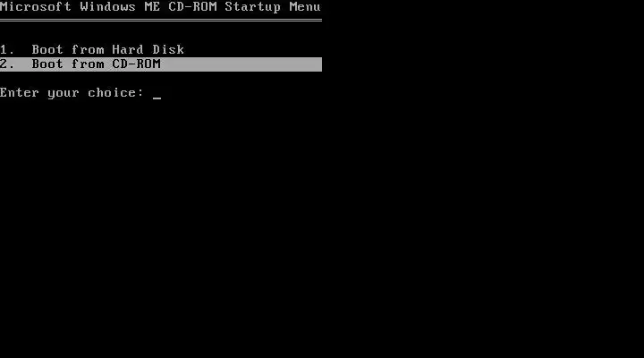
Task: Click the number 1. beside Hard Disk option
Action: tap(7, 50)
